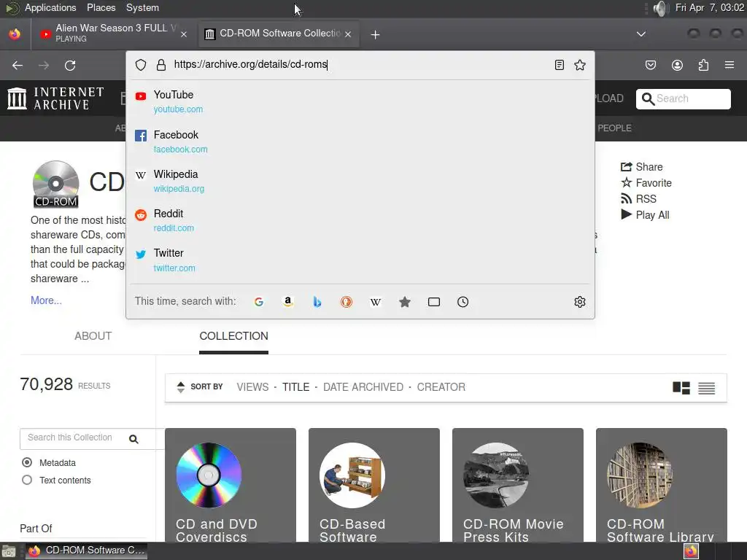The height and width of the screenshot is (560, 747).
Task: Search this time with Wikipedia icon
Action: pyautogui.click(x=376, y=302)
